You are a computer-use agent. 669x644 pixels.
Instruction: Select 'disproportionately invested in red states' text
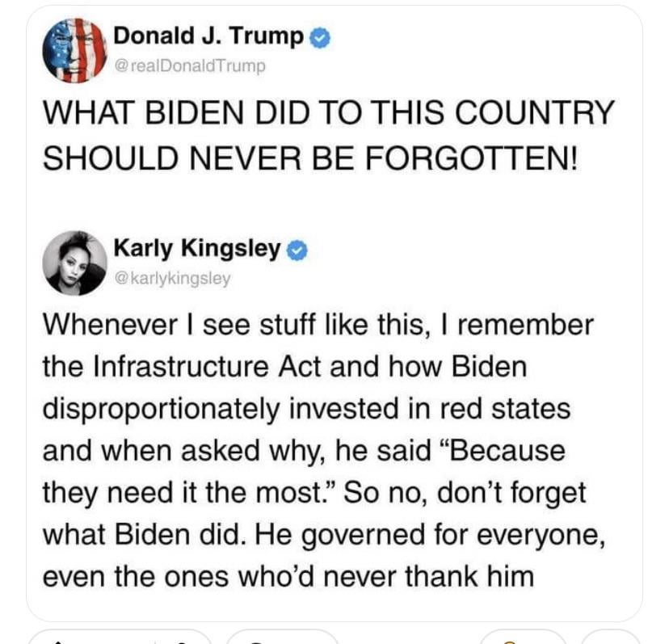pos(306,410)
